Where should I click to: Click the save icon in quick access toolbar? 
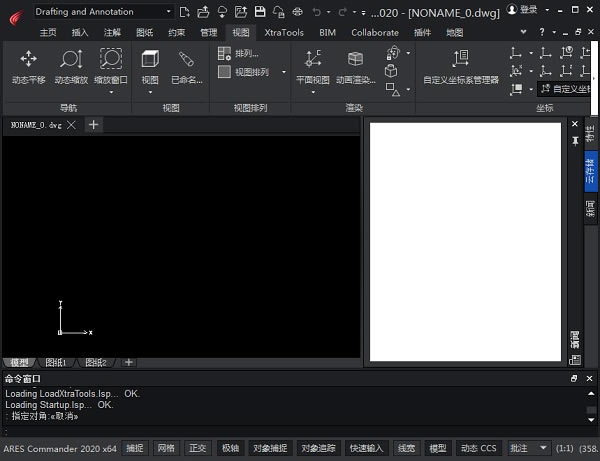[260, 12]
